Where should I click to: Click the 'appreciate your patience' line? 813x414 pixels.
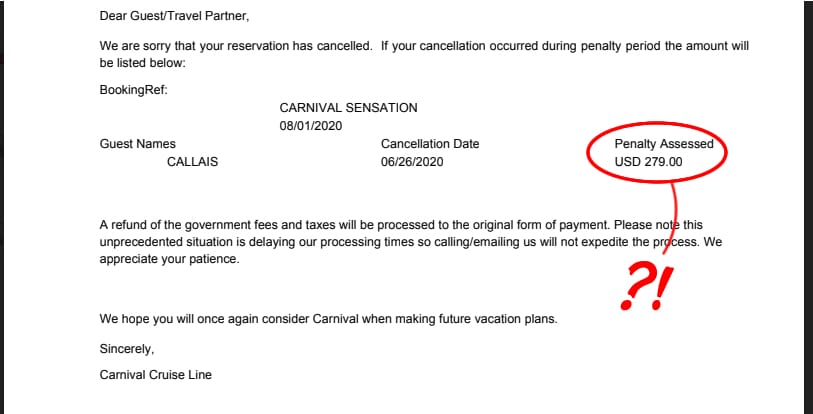(170, 259)
